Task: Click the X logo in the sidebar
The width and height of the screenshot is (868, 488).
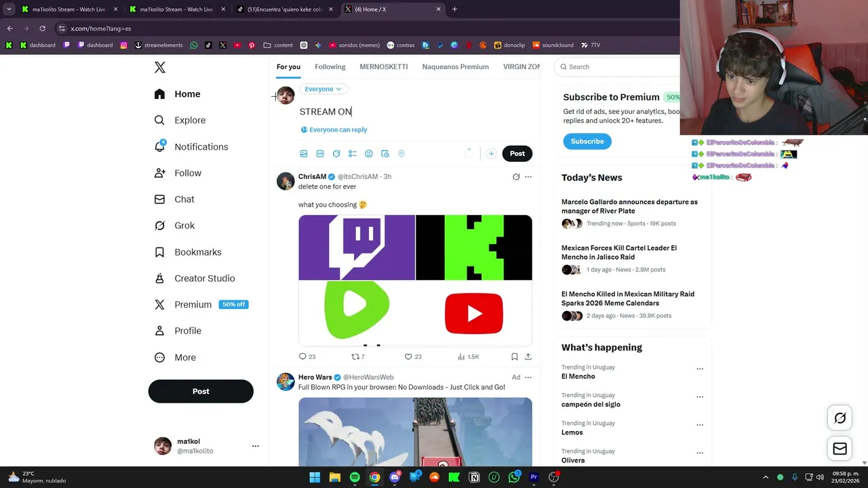Action: pos(159,67)
